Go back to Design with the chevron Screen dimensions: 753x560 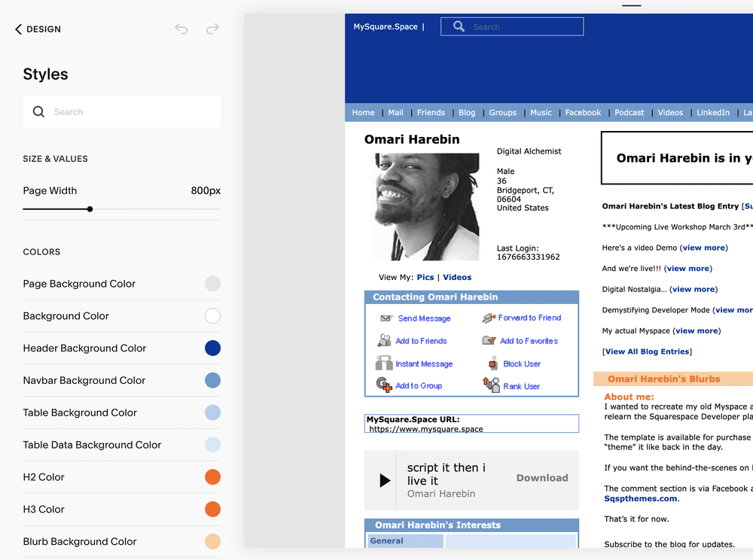point(19,29)
